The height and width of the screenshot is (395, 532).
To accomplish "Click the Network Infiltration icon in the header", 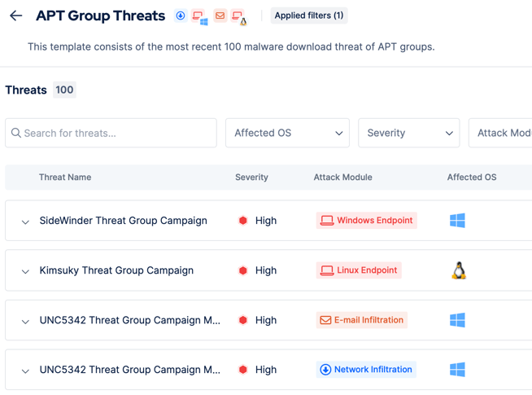I will (x=181, y=15).
